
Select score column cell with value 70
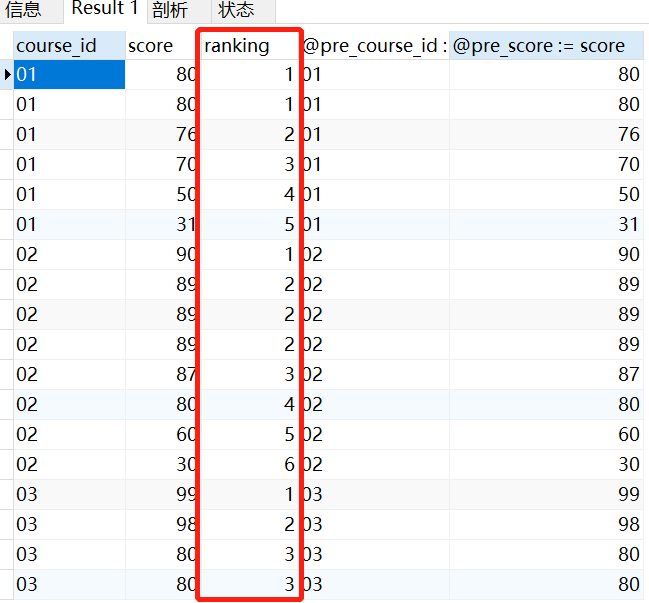coord(161,165)
